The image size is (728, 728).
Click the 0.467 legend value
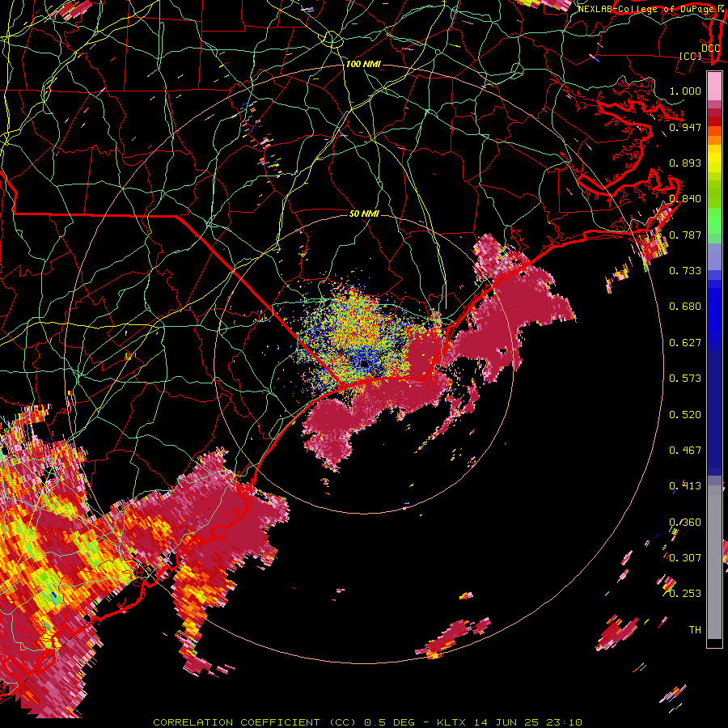pos(685,451)
